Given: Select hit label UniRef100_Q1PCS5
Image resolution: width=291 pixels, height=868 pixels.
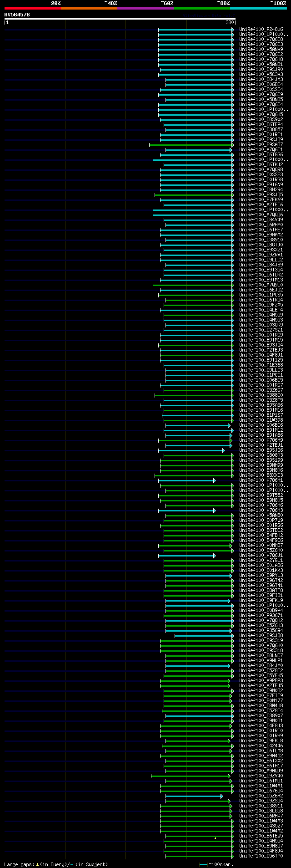Looking at the screenshot, I should [261, 295].
